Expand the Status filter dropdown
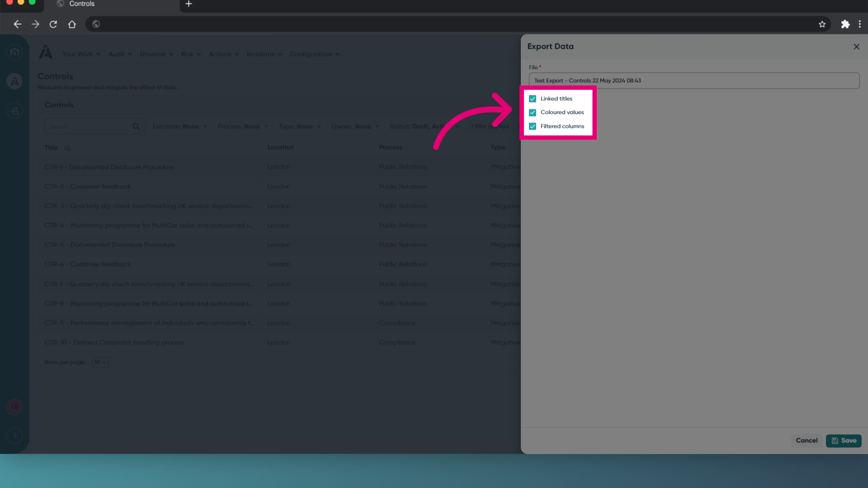The width and height of the screenshot is (868, 488). 424,127
